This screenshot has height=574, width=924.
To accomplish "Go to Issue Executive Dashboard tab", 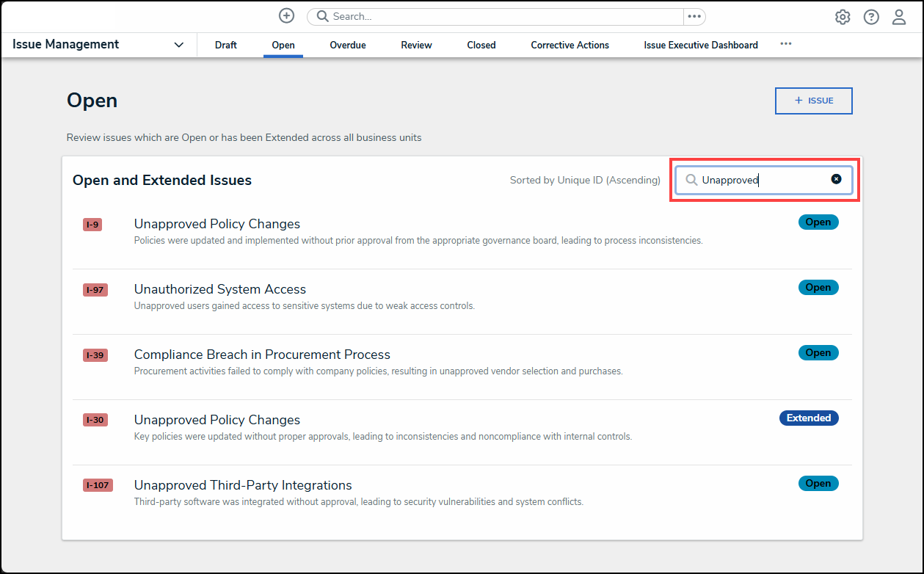I will 701,45.
